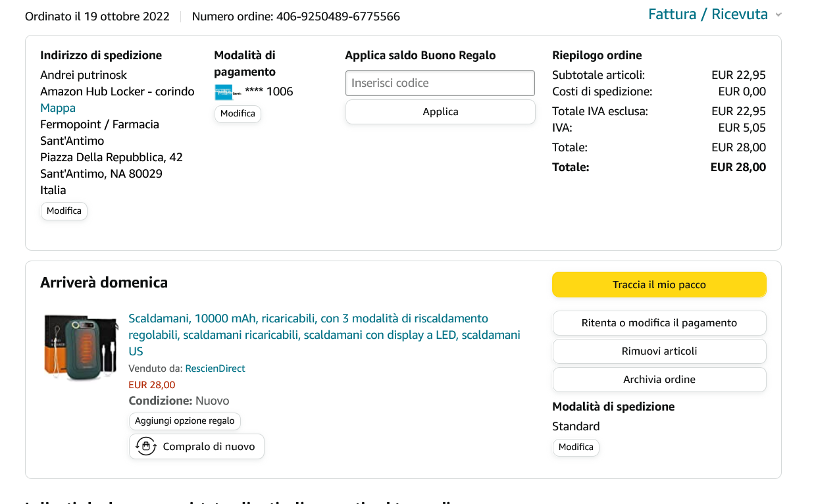Click the Sant'Antimo, NA 80029 line
The image size is (814, 504).
[x=101, y=174]
